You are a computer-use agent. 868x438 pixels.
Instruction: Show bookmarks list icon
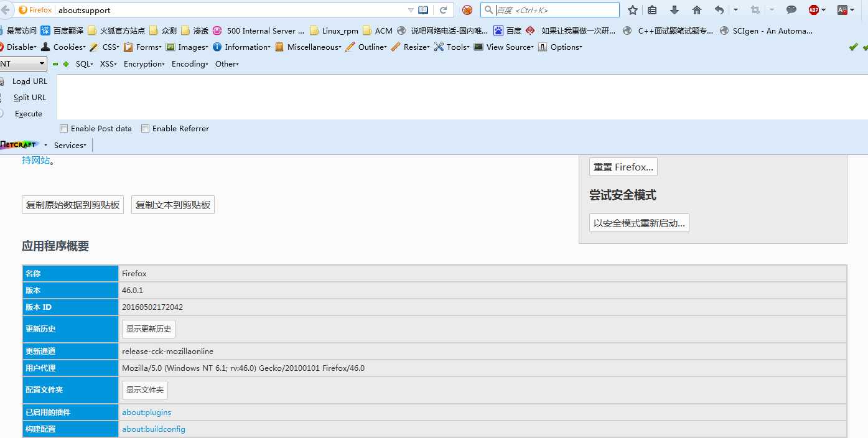[652, 10]
